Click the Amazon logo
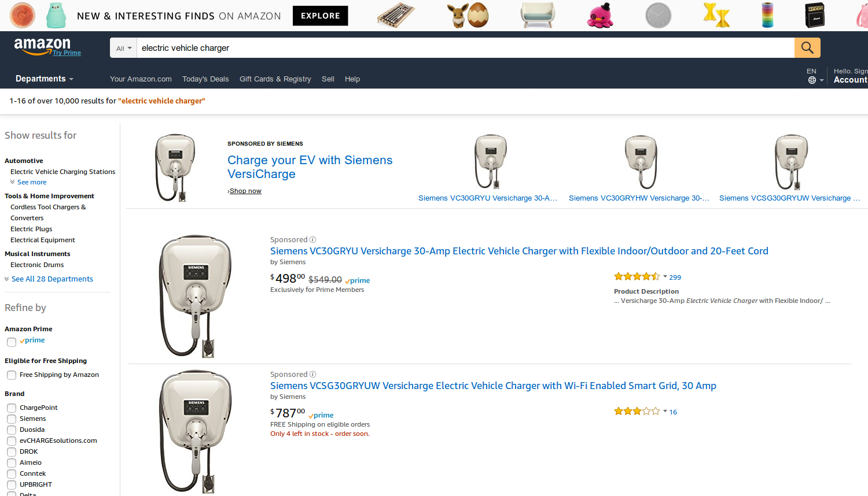Screen dimensions: 868x496 (x=42, y=46)
